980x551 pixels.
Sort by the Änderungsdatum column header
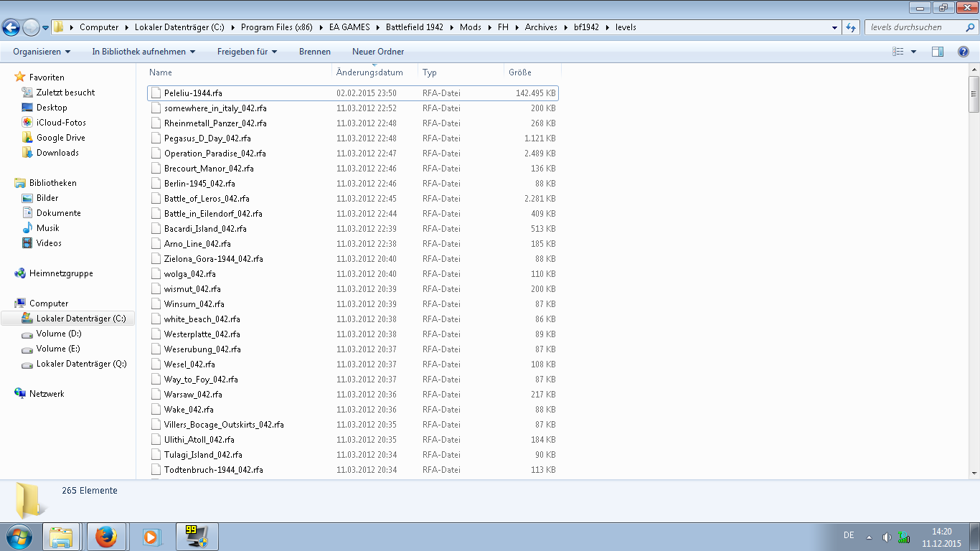(x=369, y=72)
